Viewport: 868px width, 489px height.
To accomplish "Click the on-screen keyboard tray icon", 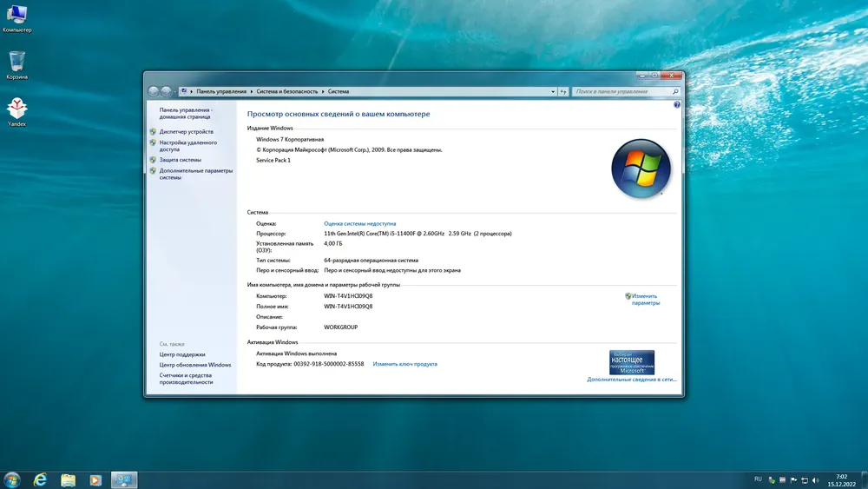I will (782, 480).
